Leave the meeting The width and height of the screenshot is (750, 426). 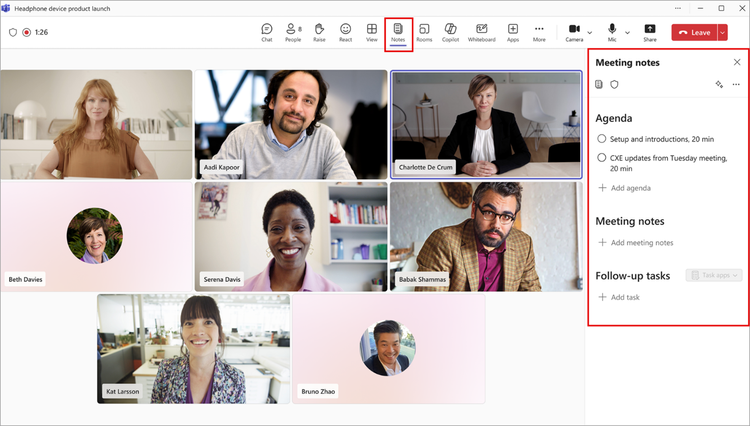694,33
